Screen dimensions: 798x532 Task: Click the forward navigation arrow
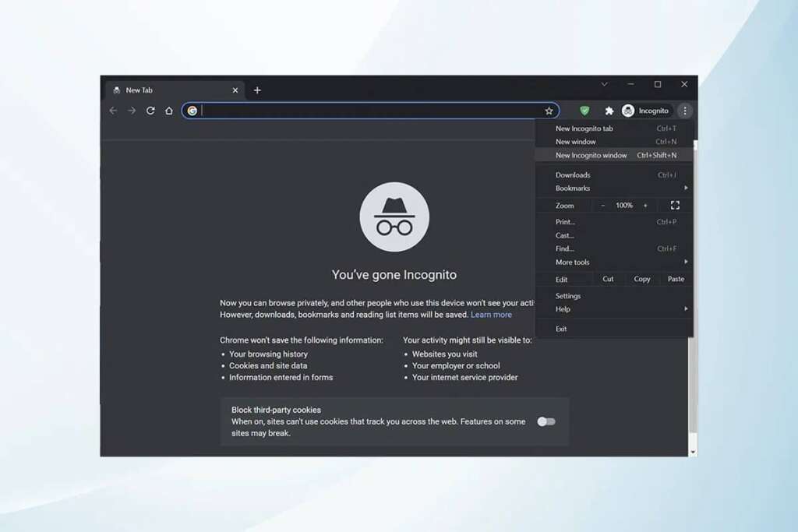tap(132, 111)
